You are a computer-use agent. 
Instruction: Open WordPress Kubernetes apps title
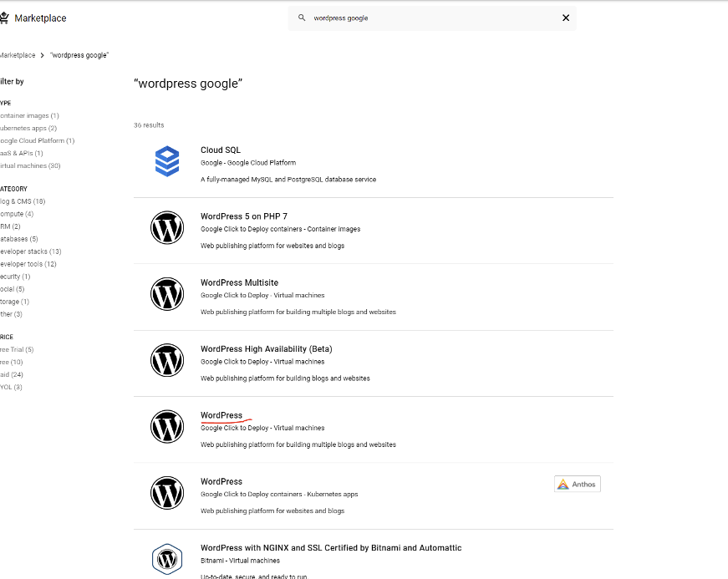[221, 481]
